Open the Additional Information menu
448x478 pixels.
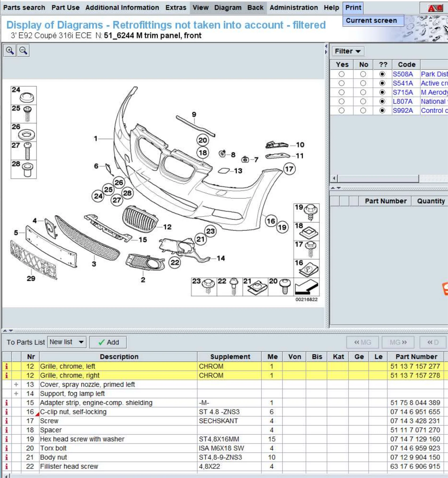point(122,7)
